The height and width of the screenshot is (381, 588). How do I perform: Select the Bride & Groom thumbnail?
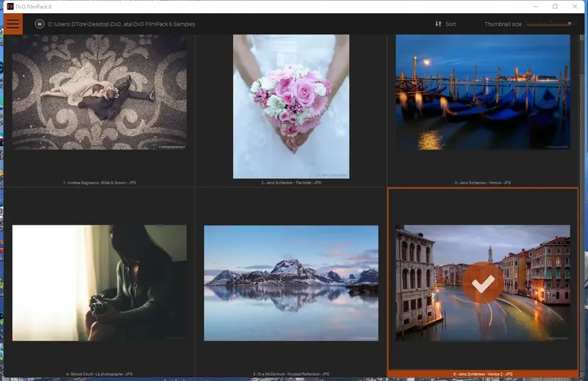point(99,92)
